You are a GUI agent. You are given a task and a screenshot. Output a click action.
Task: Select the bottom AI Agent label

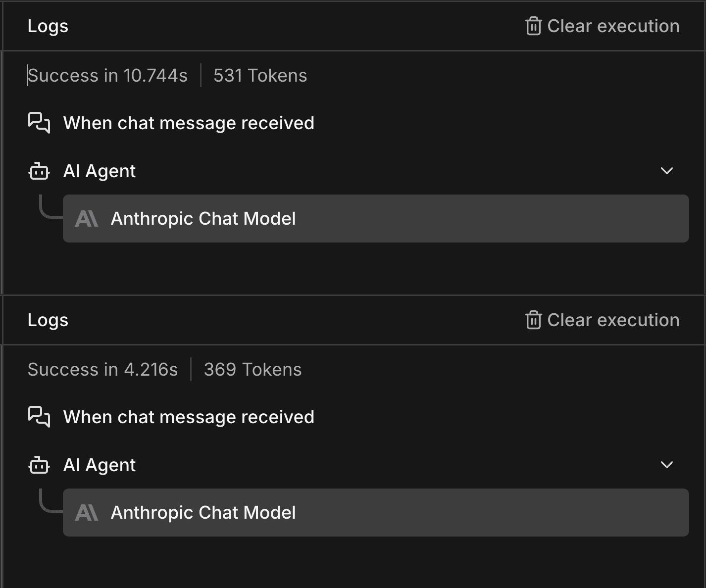pos(99,465)
